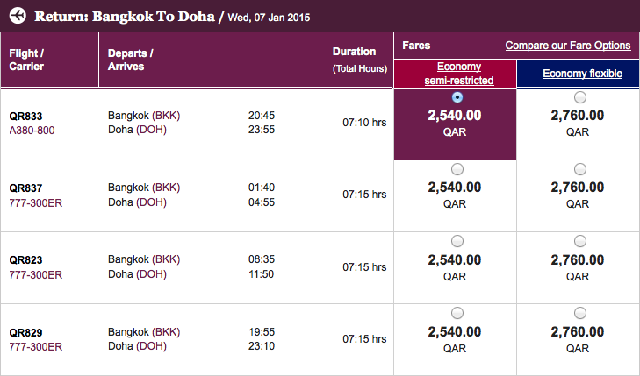
Task: Open Economy semi-restricted fare details link
Action: tap(459, 73)
